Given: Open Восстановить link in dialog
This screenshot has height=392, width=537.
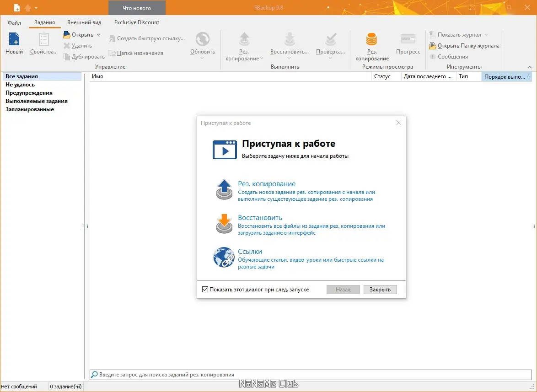Looking at the screenshot, I should point(260,218).
